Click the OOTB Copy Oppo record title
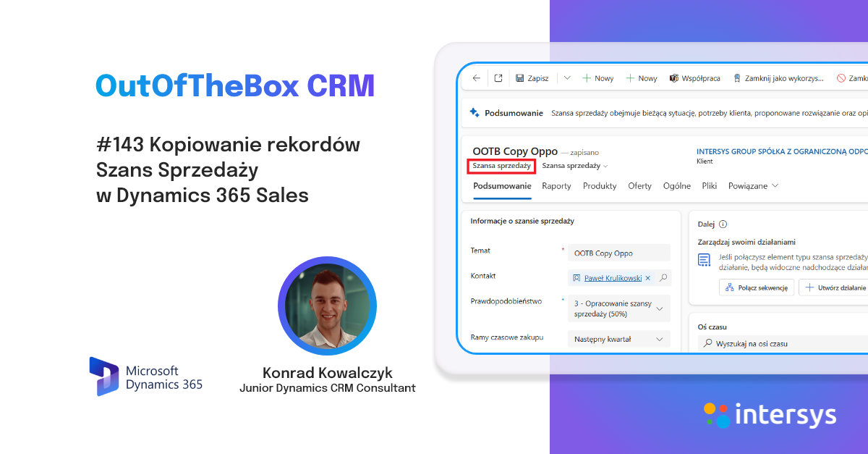 [515, 151]
